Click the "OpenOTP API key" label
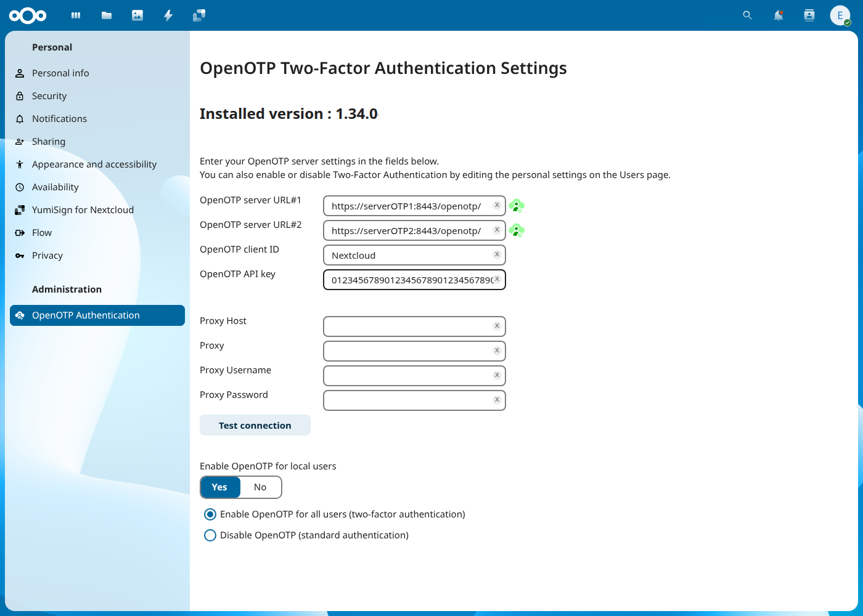The width and height of the screenshot is (863, 616). [237, 274]
